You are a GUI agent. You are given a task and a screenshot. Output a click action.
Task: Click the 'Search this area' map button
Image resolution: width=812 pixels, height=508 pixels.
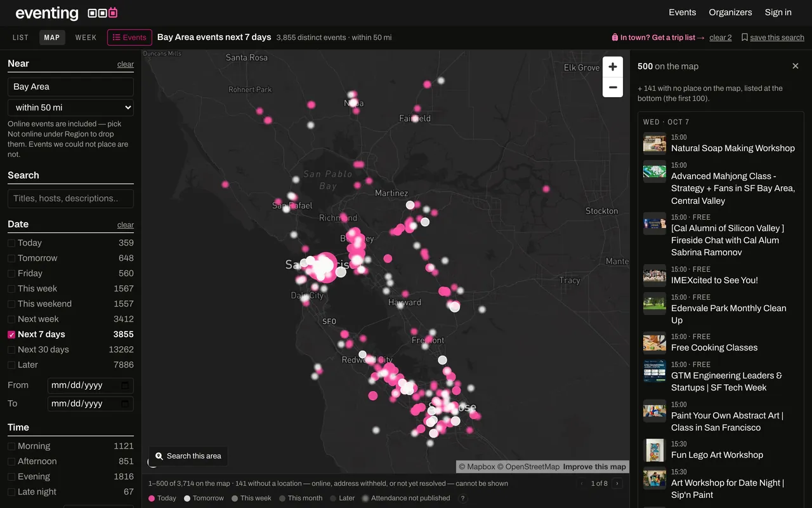coord(188,456)
